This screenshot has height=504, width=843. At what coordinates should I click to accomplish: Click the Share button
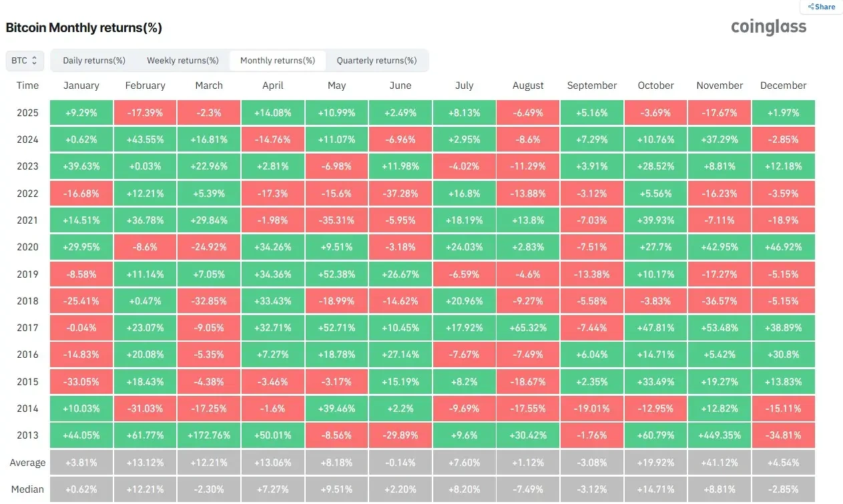click(822, 7)
